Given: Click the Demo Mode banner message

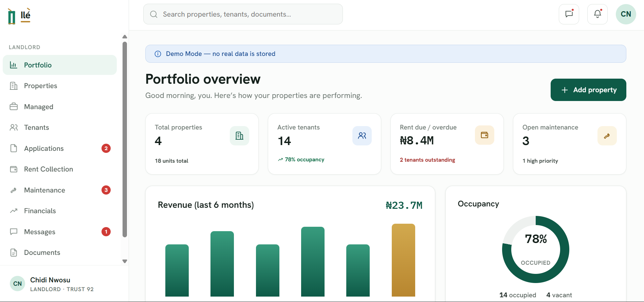Looking at the screenshot, I should click(x=221, y=54).
